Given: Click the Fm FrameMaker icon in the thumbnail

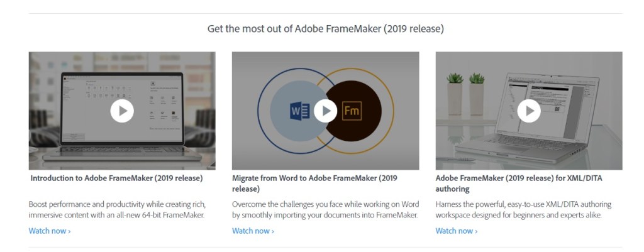Looking at the screenshot, I should coord(352,112).
